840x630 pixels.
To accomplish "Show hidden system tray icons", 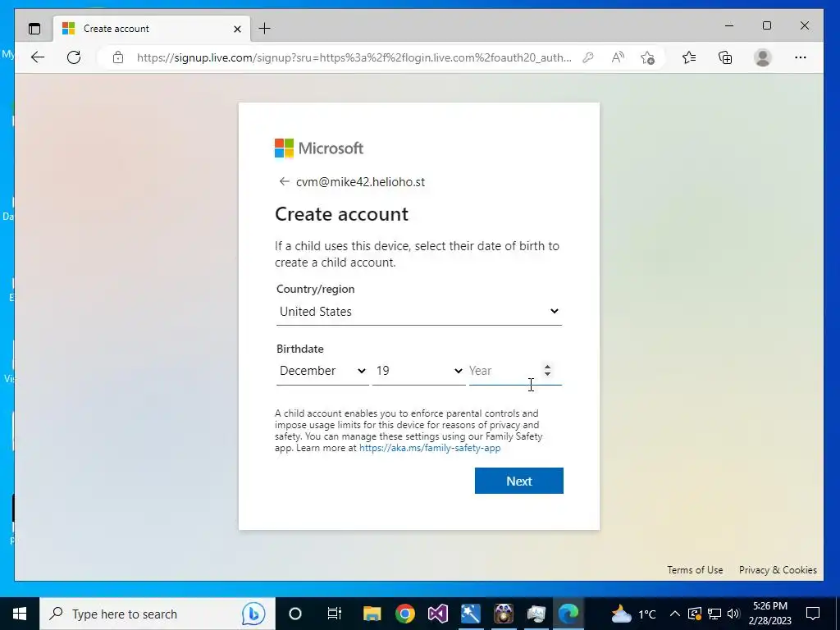I will pyautogui.click(x=675, y=614).
